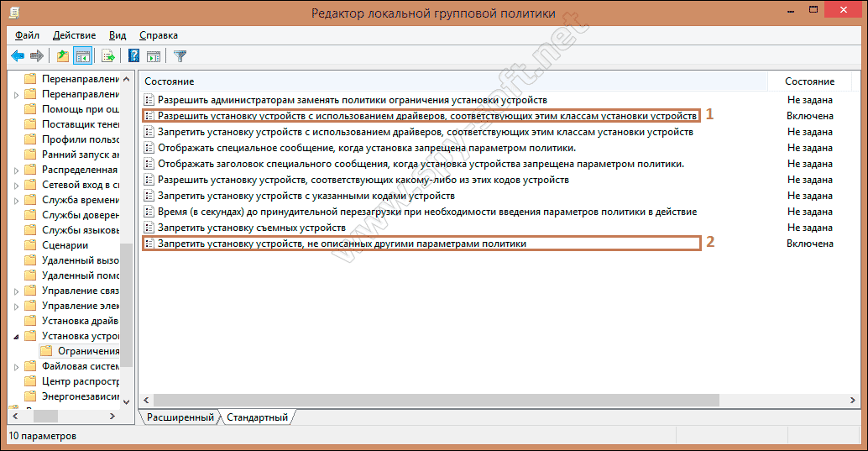Open Help via question mark icon
The width and height of the screenshot is (868, 451).
pyautogui.click(x=134, y=56)
